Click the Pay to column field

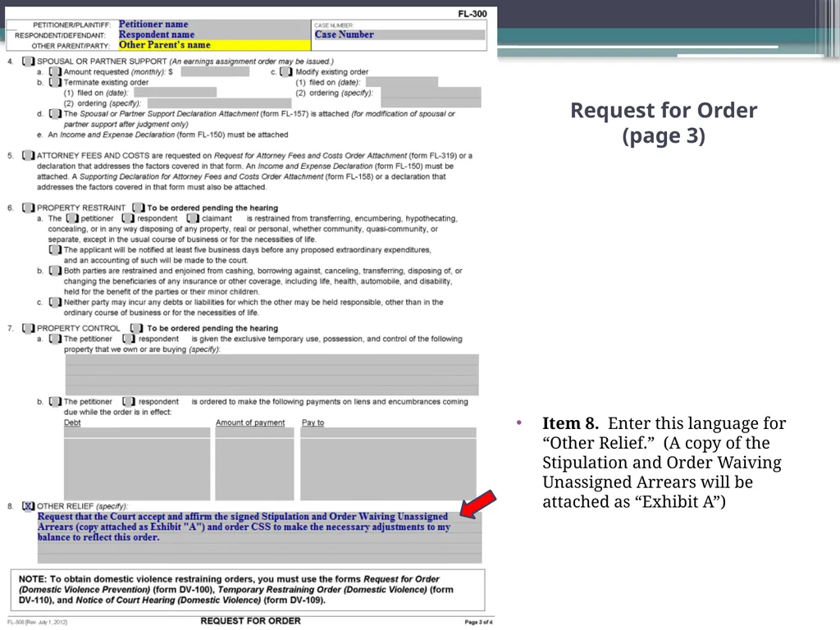(388, 464)
